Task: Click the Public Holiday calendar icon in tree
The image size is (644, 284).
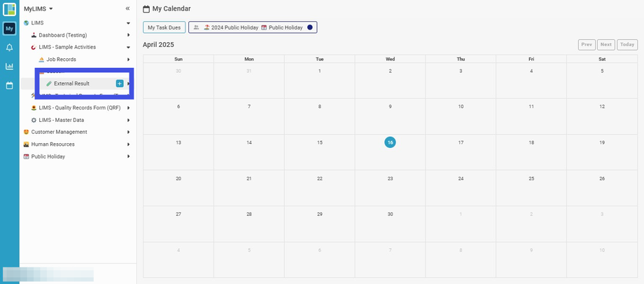Action: [27, 157]
